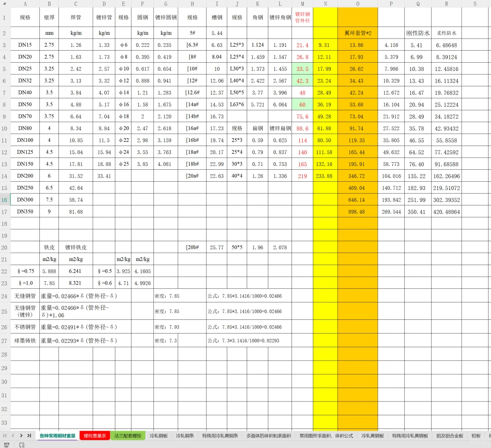Open the 冷轧黄钢板 sheet tab

[373, 436]
